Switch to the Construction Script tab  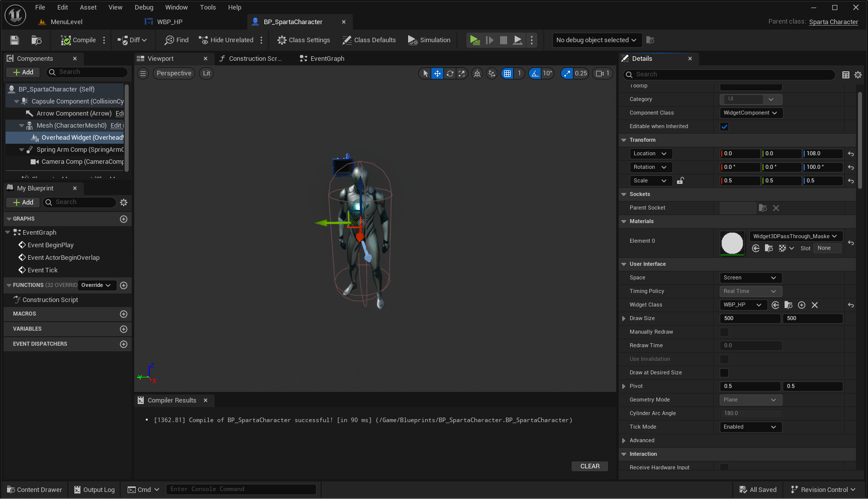coord(250,59)
